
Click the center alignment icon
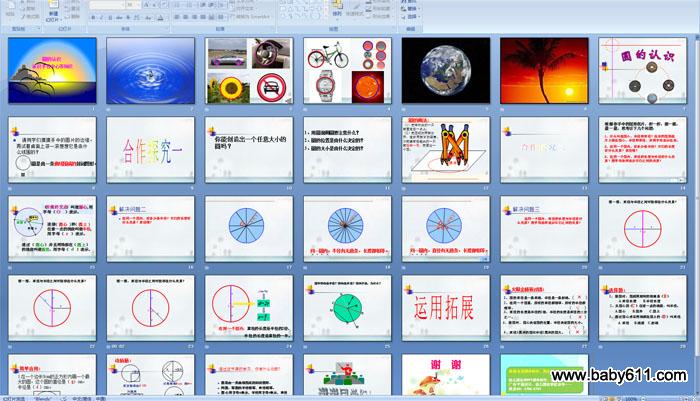pos(186,17)
